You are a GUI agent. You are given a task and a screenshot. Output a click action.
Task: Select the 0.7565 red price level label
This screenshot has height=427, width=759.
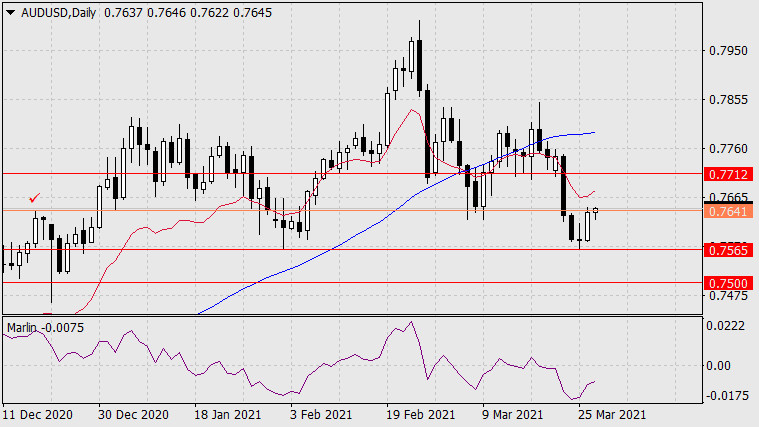(728, 250)
